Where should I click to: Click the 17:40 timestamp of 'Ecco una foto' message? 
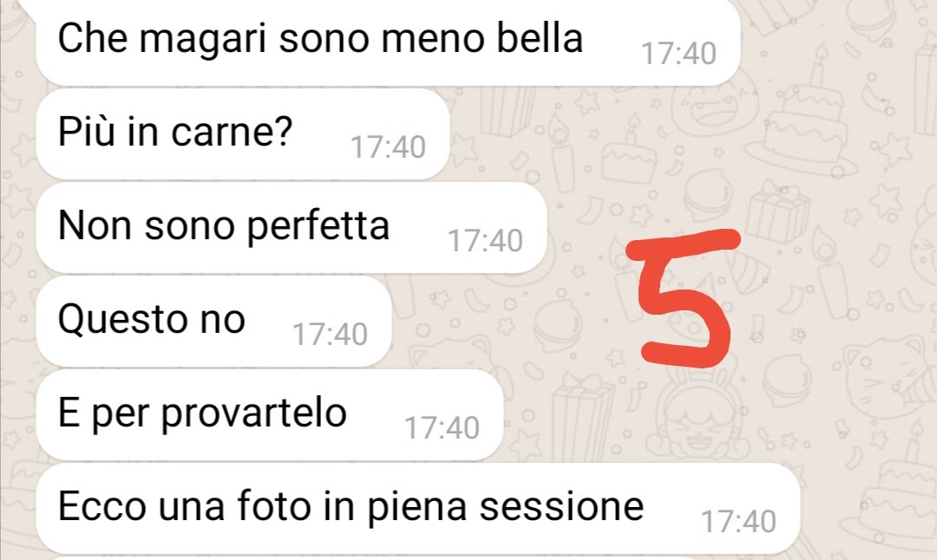(738, 521)
